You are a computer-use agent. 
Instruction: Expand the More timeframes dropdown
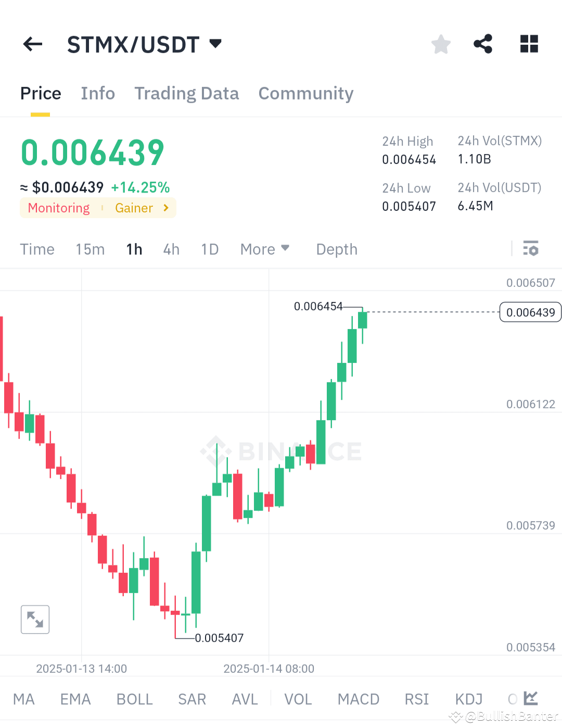click(x=264, y=249)
